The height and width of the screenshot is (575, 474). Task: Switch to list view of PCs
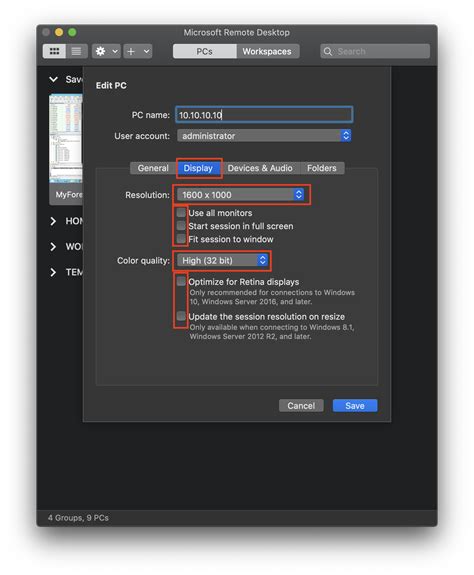[x=76, y=51]
